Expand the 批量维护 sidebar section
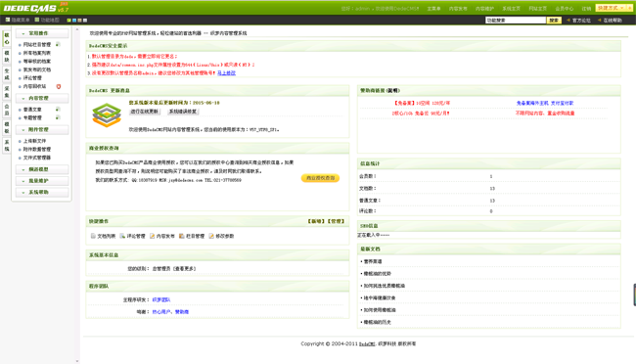Image resolution: width=636 pixels, height=364 pixels. click(x=42, y=181)
